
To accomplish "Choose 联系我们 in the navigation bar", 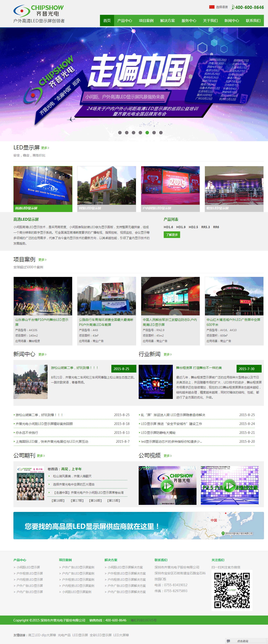I will coord(253,20).
